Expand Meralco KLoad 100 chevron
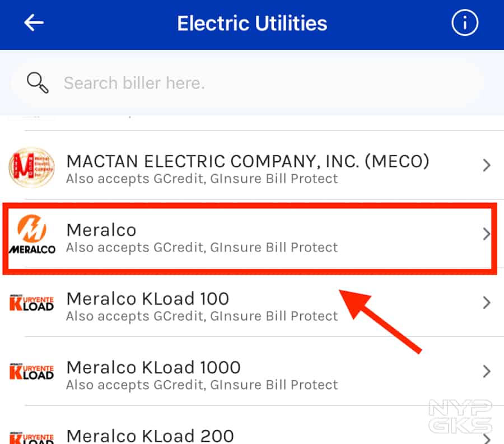 [x=486, y=303]
